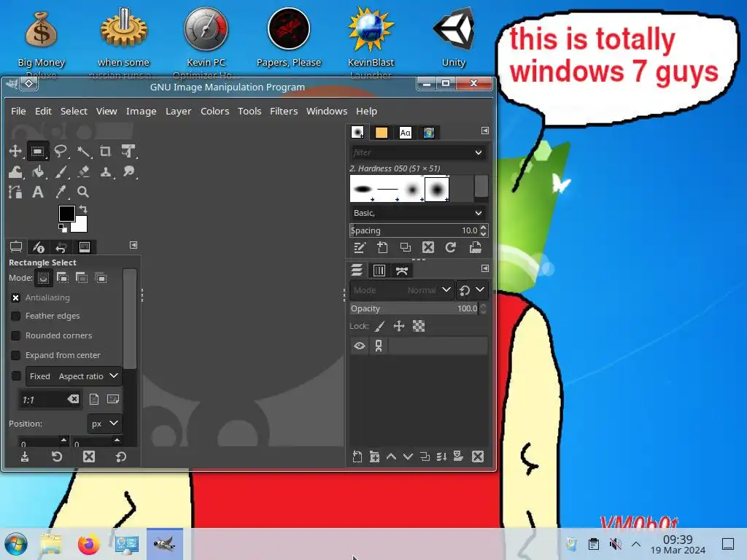
Task: Switch to the Tool Options tab
Action: pyautogui.click(x=16, y=246)
